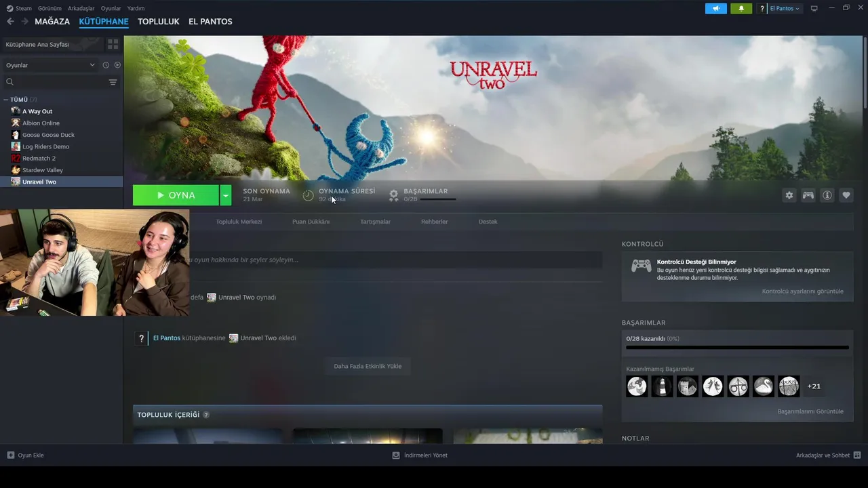This screenshot has height=488, width=868.
Task: Open the Yardım menu
Action: (136, 9)
